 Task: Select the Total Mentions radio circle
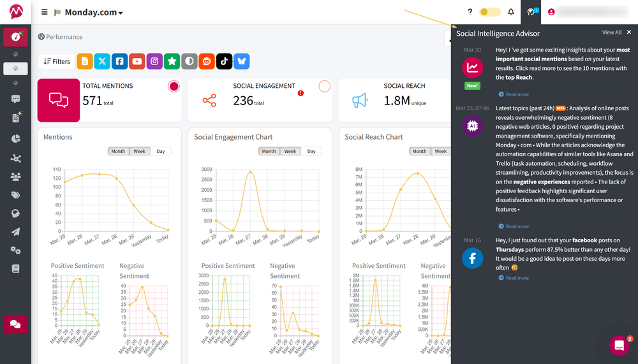click(174, 86)
